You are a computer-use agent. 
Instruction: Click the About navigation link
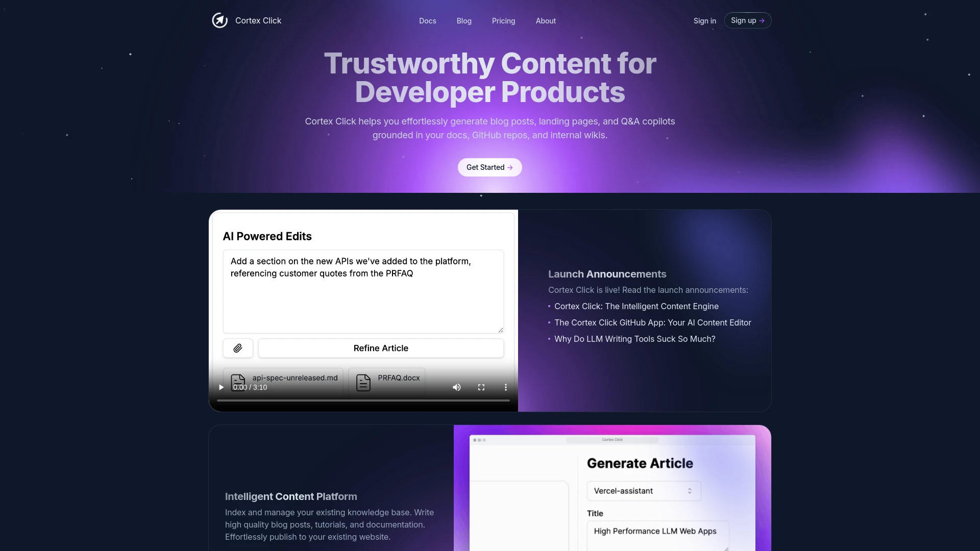pyautogui.click(x=546, y=20)
